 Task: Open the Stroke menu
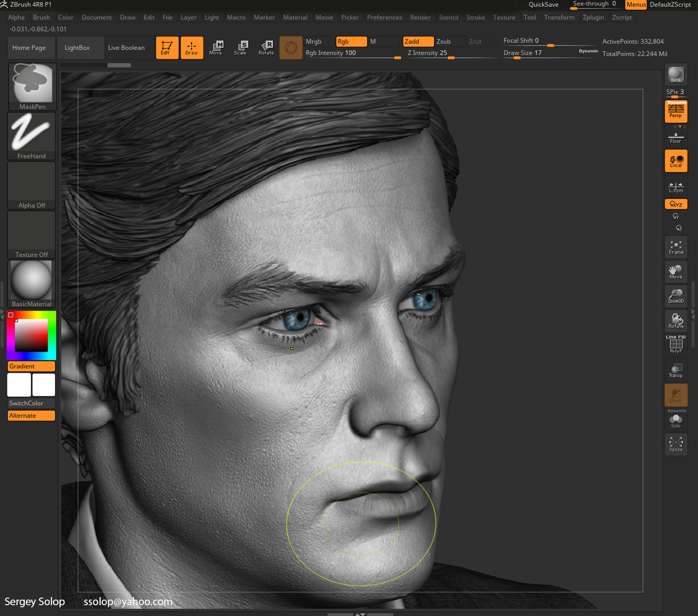coord(476,17)
